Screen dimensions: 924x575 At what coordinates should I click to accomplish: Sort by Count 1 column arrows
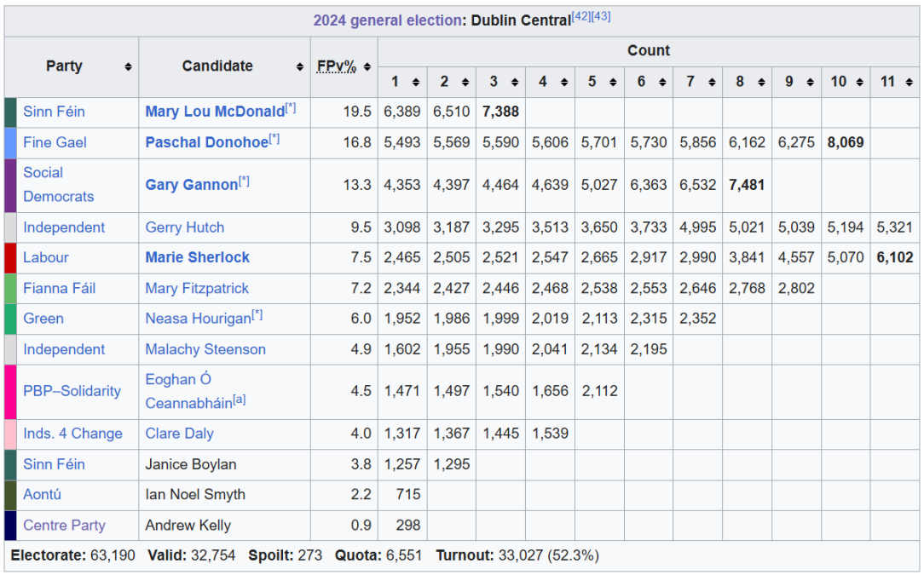pos(416,82)
